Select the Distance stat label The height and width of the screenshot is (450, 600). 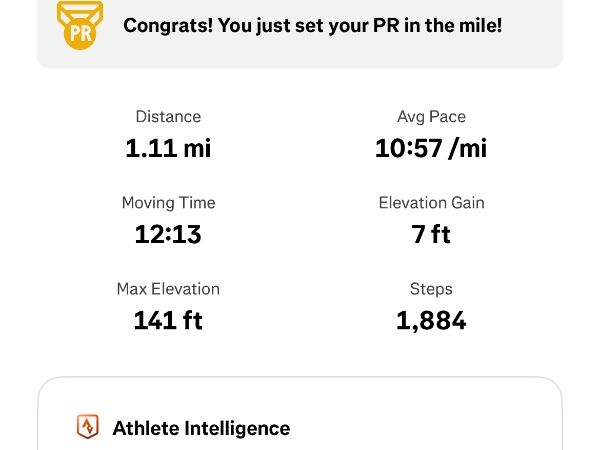(x=168, y=117)
